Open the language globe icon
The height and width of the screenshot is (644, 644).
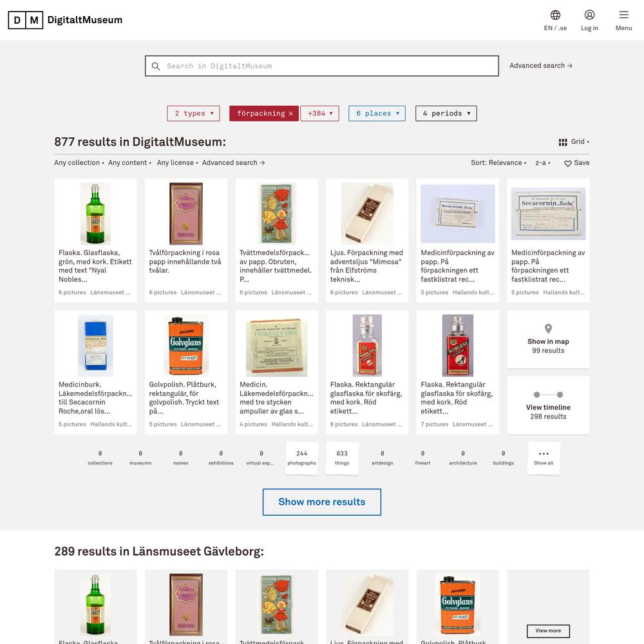pos(555,15)
